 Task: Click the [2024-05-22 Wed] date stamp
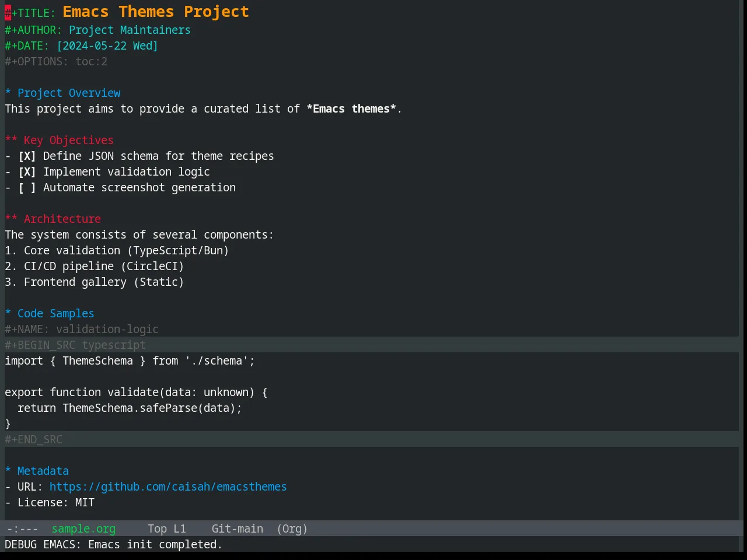click(107, 45)
